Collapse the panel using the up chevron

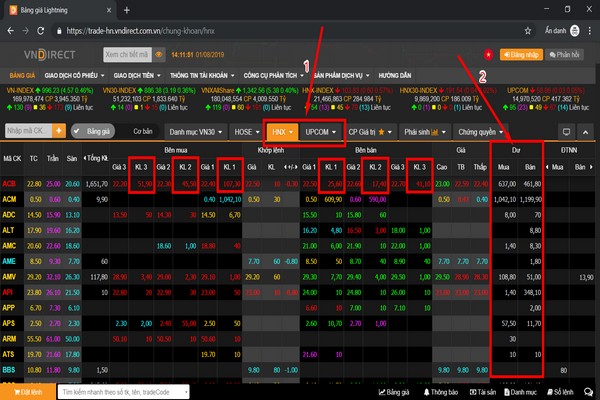pyautogui.click(x=585, y=132)
